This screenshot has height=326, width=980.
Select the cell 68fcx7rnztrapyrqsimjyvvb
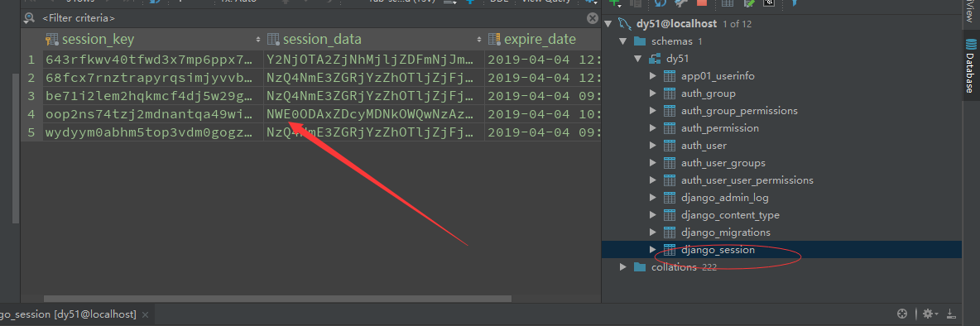pos(152,78)
